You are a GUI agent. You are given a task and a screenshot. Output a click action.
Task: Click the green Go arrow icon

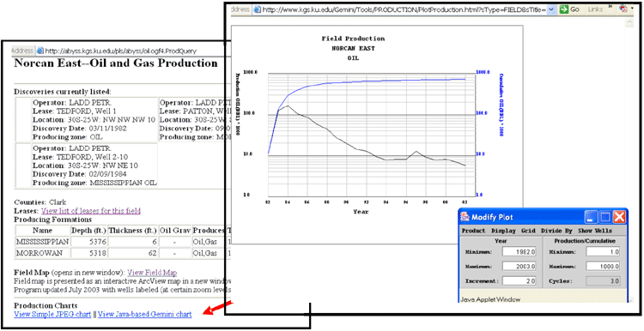(x=563, y=9)
